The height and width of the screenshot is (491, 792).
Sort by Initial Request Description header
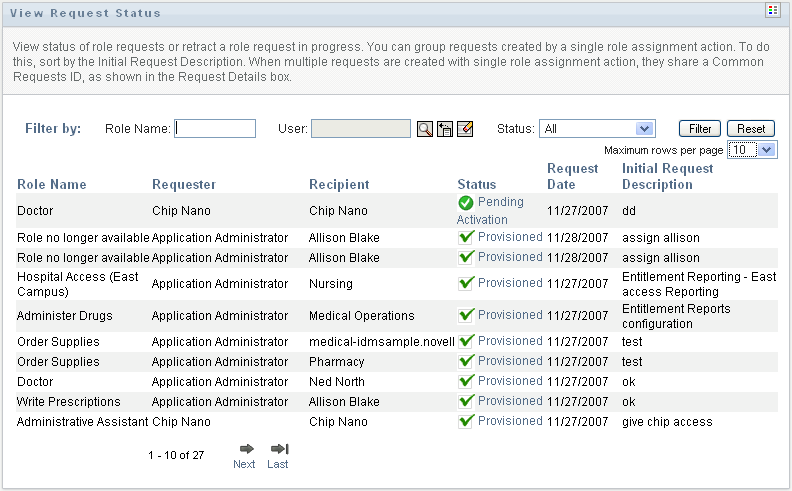667,176
